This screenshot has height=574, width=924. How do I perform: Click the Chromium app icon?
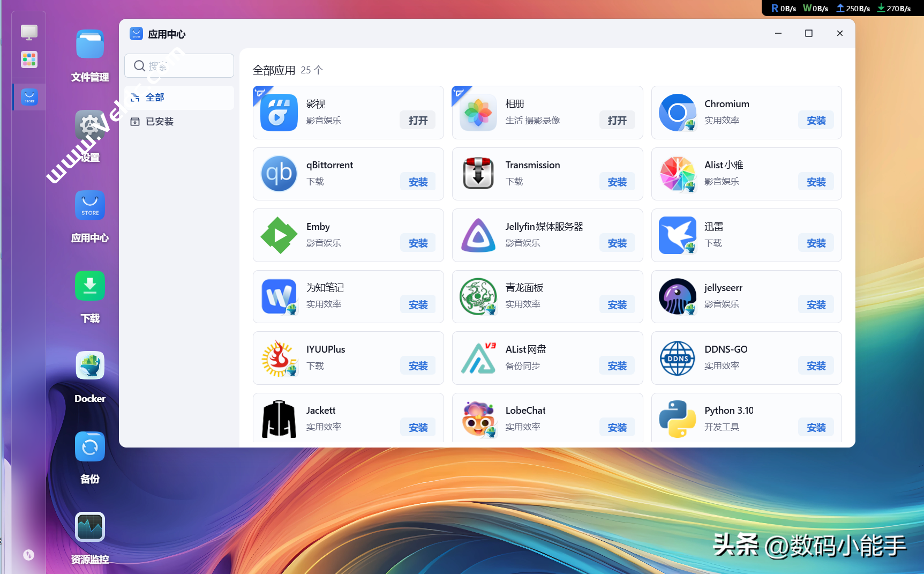(x=678, y=113)
